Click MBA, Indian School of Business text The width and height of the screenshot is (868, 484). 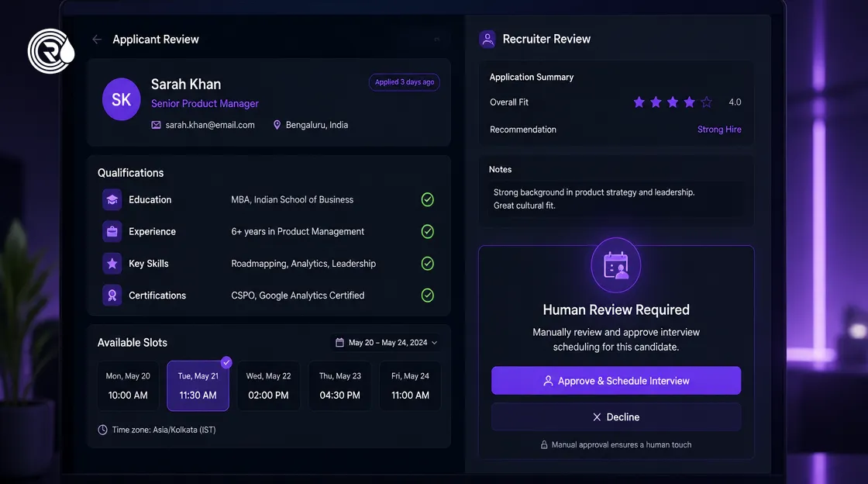[x=291, y=200]
